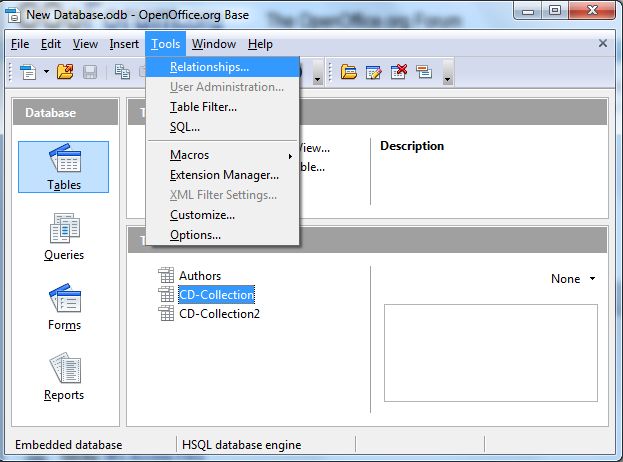Viewport: 623px width, 462px height.
Task: Click Options... in the Tools menu
Action: pyautogui.click(x=195, y=235)
